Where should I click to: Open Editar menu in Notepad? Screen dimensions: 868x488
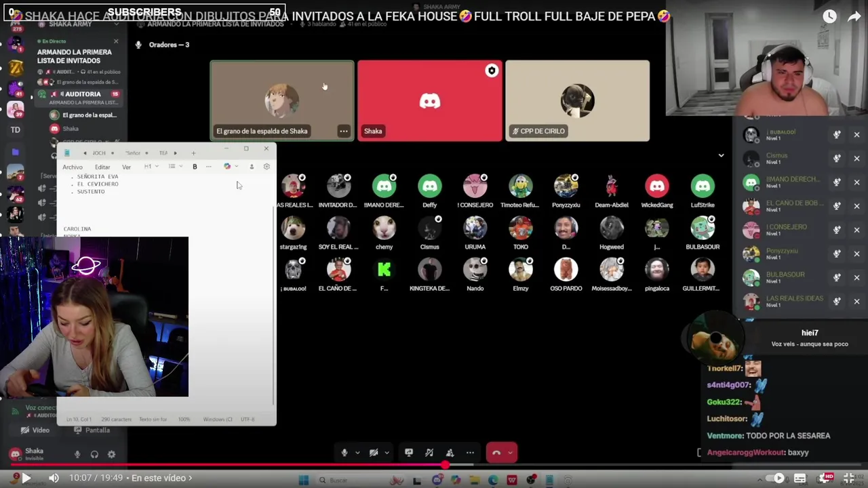coord(102,167)
